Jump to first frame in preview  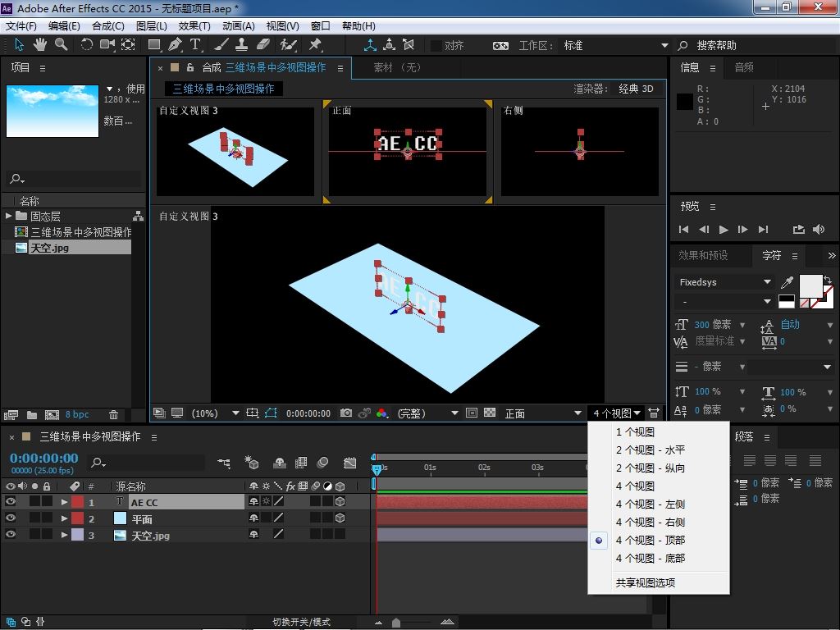[x=683, y=230]
